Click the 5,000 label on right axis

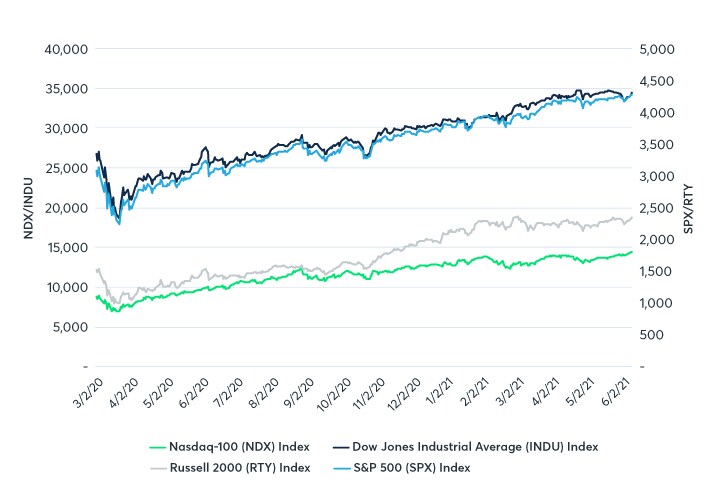[658, 49]
